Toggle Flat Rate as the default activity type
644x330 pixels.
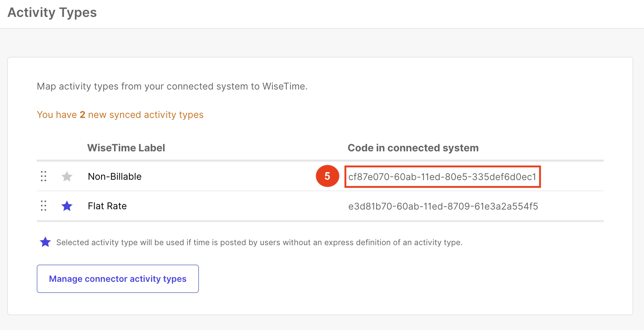[x=67, y=206]
